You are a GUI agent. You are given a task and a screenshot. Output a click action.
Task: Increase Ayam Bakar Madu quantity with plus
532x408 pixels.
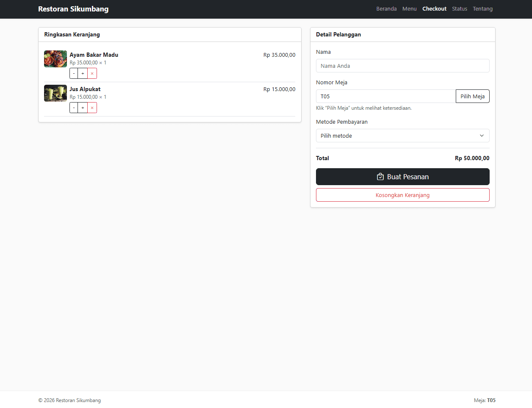coord(83,73)
